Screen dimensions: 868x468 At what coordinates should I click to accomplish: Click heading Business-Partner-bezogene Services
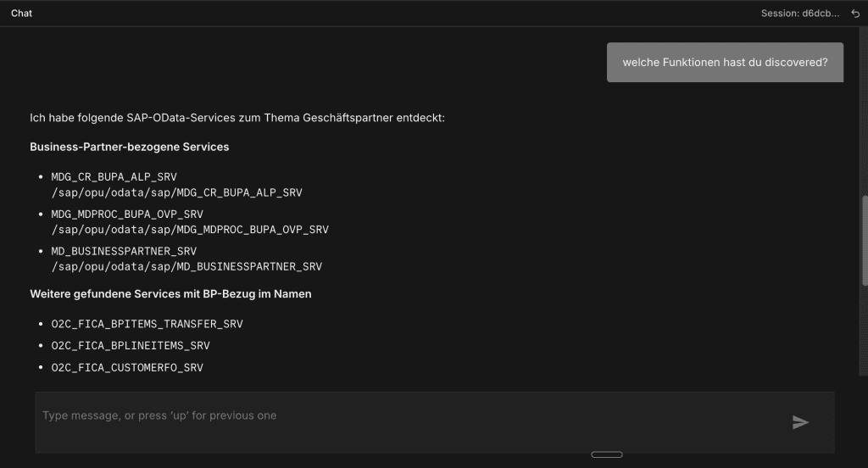(130, 147)
